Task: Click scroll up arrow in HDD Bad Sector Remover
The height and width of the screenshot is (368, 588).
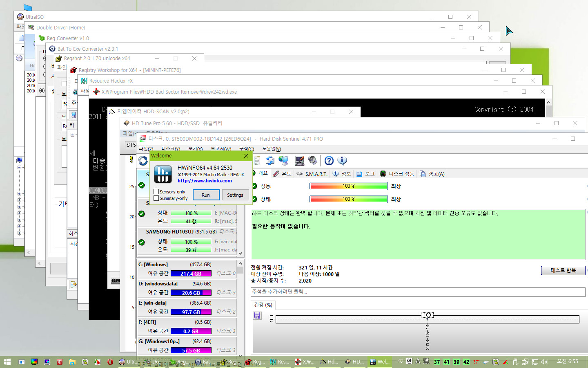Action: 548,102
